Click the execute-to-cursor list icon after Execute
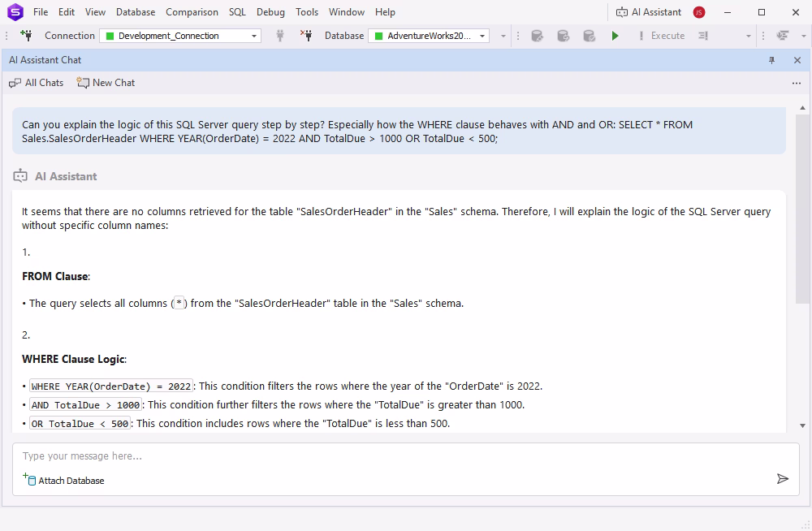This screenshot has width=812, height=531. (703, 36)
